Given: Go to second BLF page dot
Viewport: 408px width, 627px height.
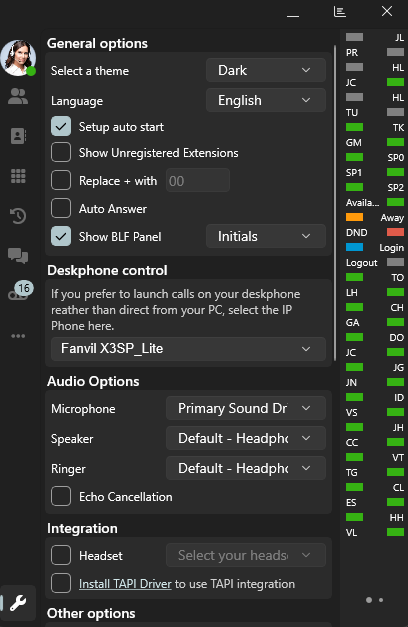Looking at the screenshot, I should tap(381, 600).
